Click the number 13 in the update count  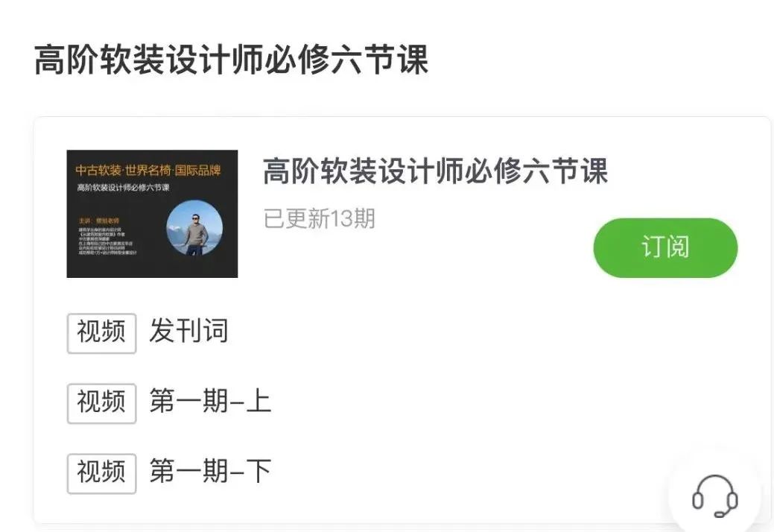pyautogui.click(x=342, y=218)
